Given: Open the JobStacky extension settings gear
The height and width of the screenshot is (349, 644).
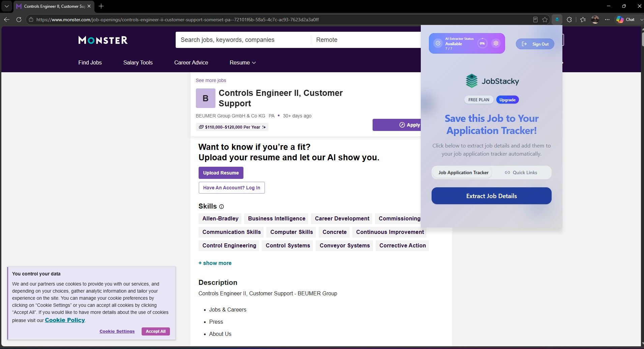Looking at the screenshot, I should pos(496,43).
